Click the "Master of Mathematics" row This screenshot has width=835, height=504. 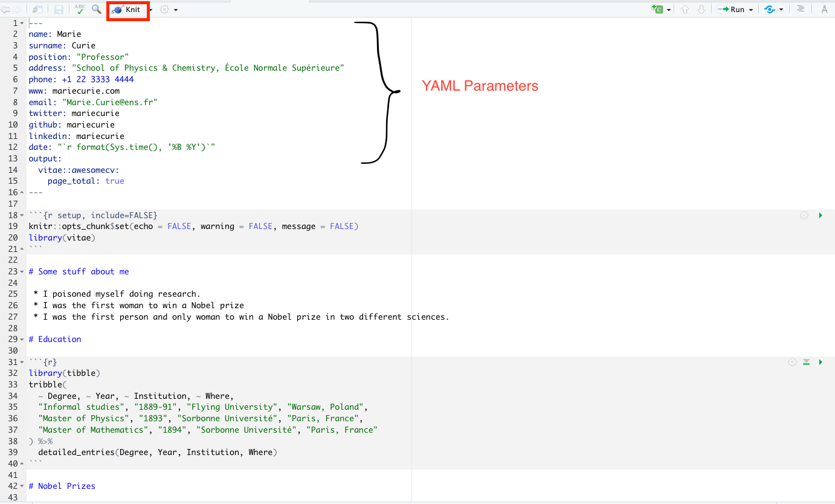pyautogui.click(x=208, y=430)
